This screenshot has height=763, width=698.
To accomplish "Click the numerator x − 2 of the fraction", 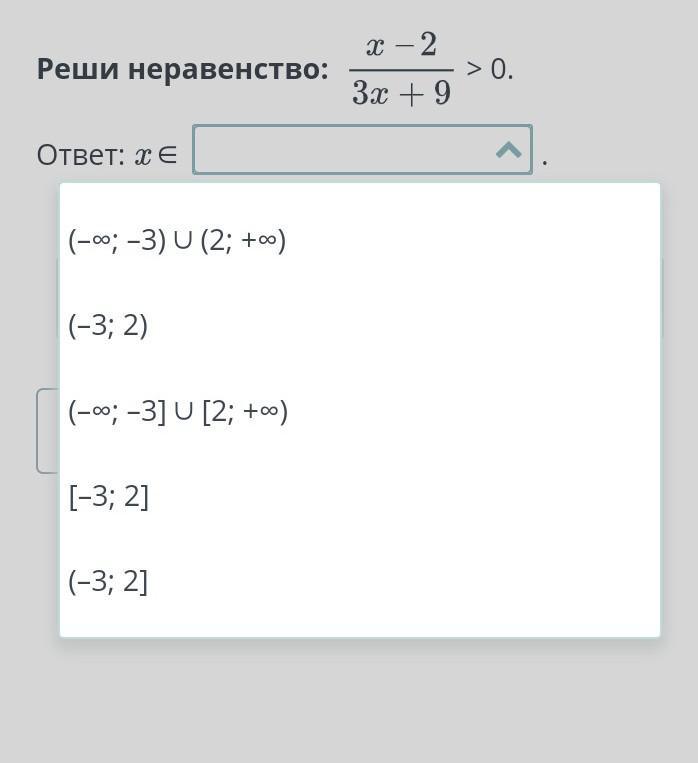I will pyautogui.click(x=402, y=45).
